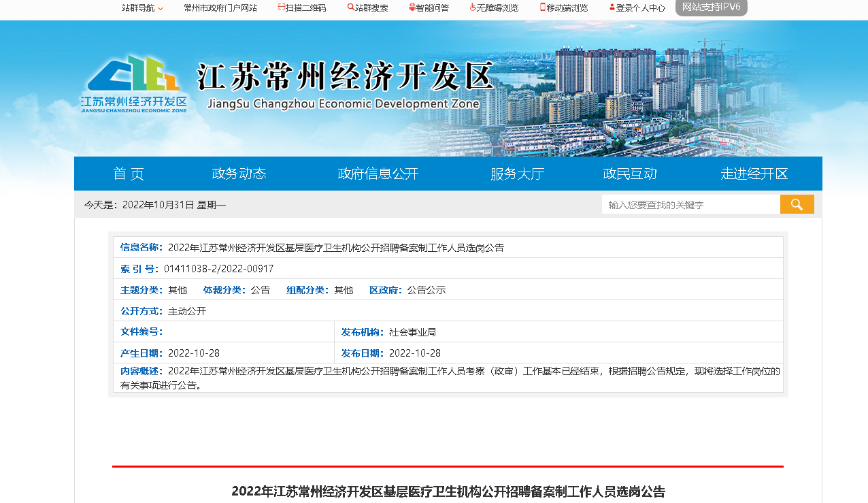Open the 常州市政府门户网站 link

tap(220, 8)
